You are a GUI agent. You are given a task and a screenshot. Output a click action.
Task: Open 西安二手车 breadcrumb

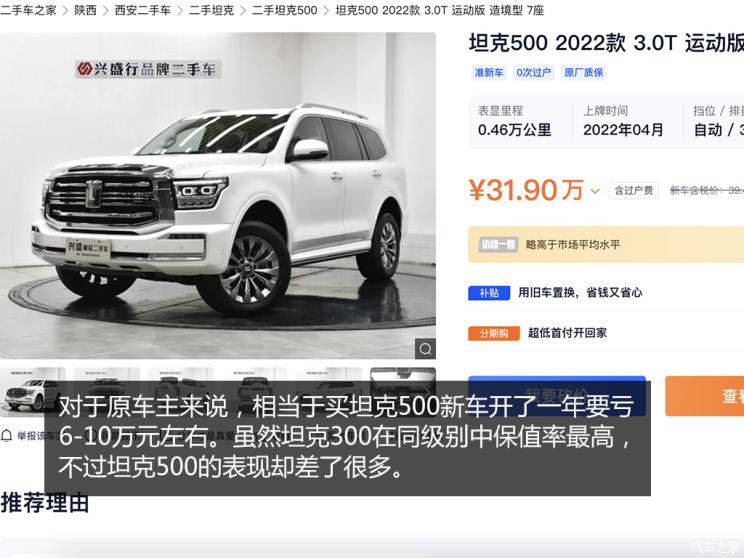point(142,10)
